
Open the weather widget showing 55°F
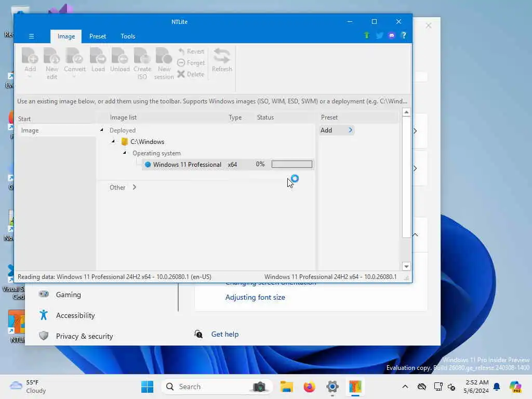pos(28,387)
